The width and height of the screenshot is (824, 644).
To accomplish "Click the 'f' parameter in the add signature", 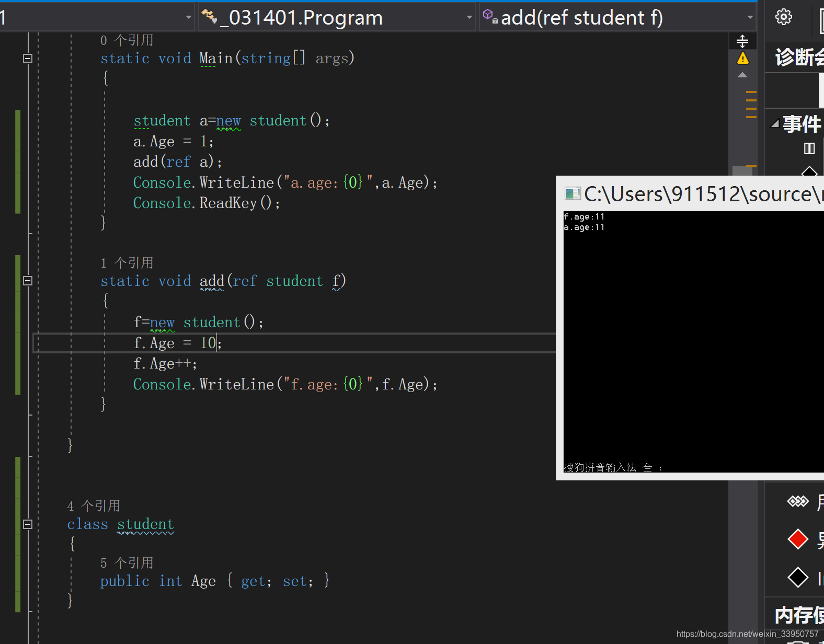I will click(x=336, y=281).
